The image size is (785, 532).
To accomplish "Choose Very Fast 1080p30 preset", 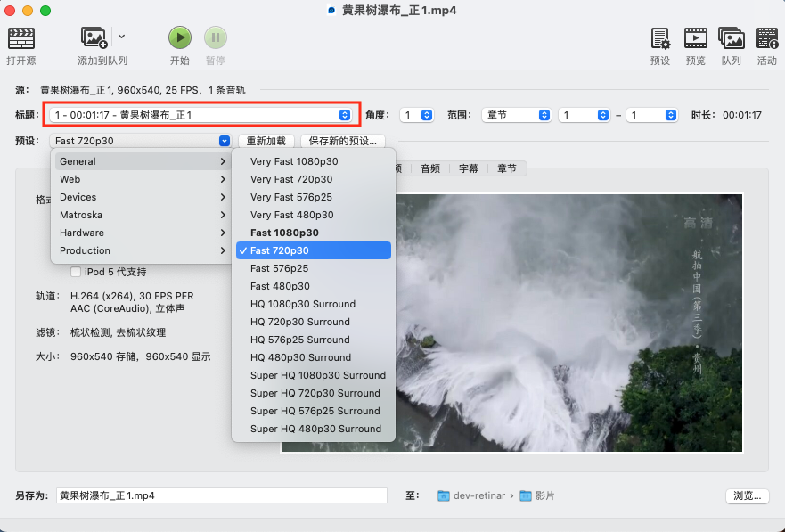I will pyautogui.click(x=314, y=161).
